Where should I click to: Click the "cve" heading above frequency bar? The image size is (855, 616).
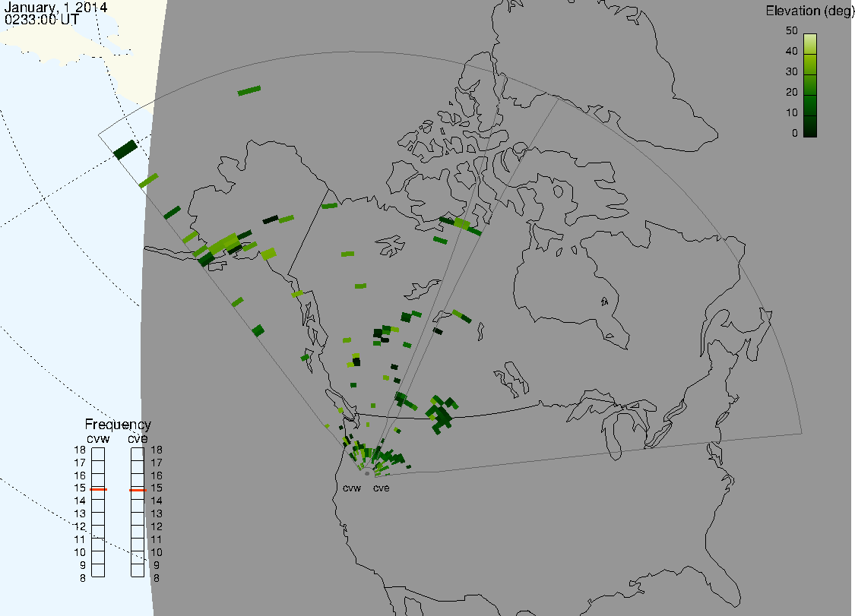[x=138, y=439]
